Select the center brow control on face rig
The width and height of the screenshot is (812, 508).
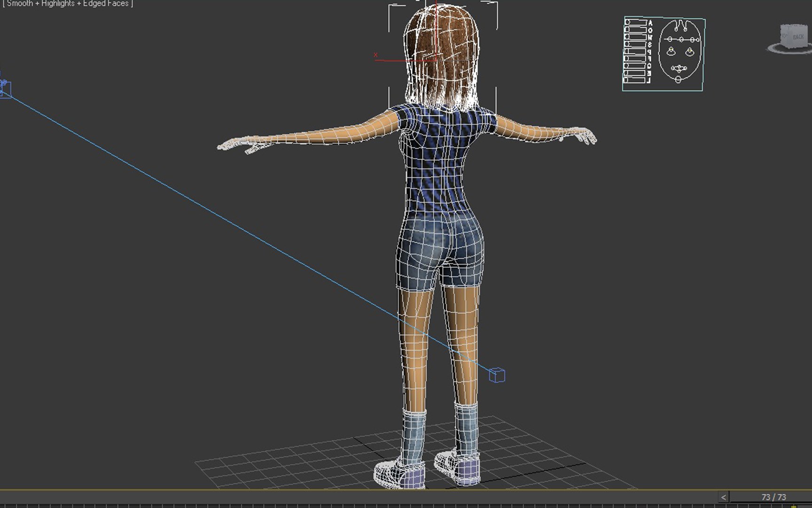tap(681, 40)
